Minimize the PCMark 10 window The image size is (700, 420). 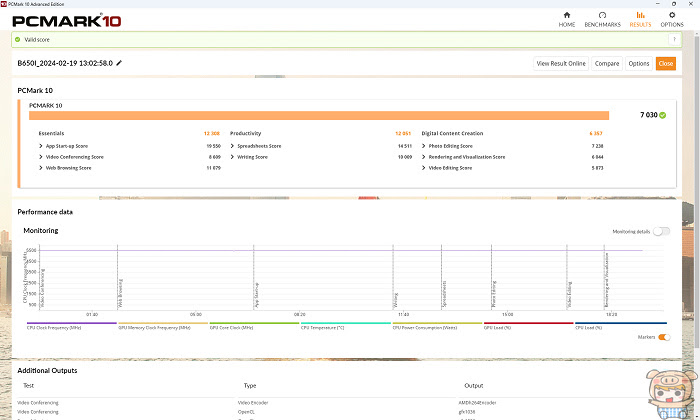pos(658,4)
